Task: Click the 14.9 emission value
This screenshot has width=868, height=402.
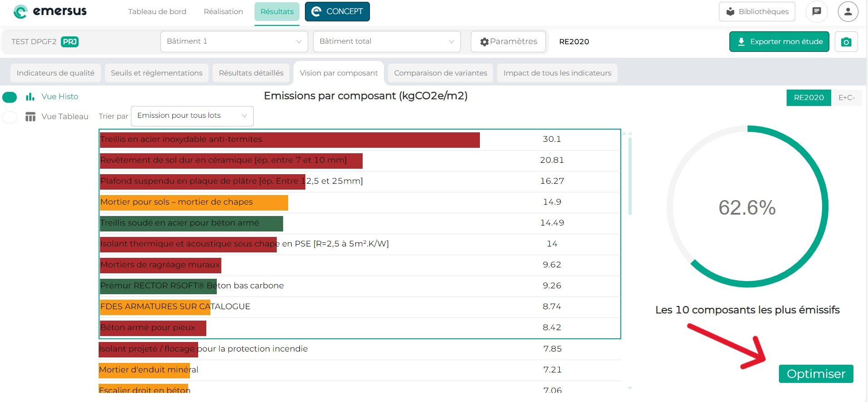Action: click(552, 202)
